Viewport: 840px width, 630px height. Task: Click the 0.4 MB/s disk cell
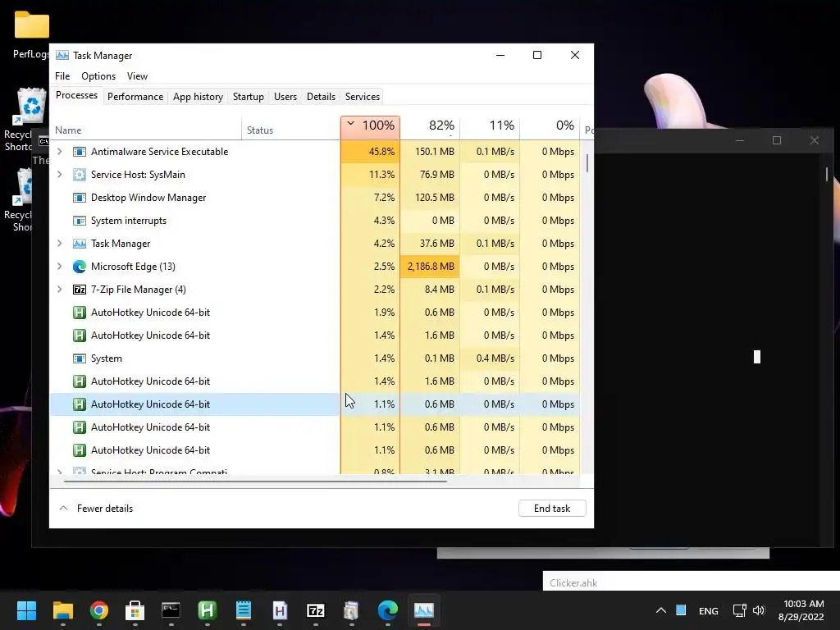point(490,358)
